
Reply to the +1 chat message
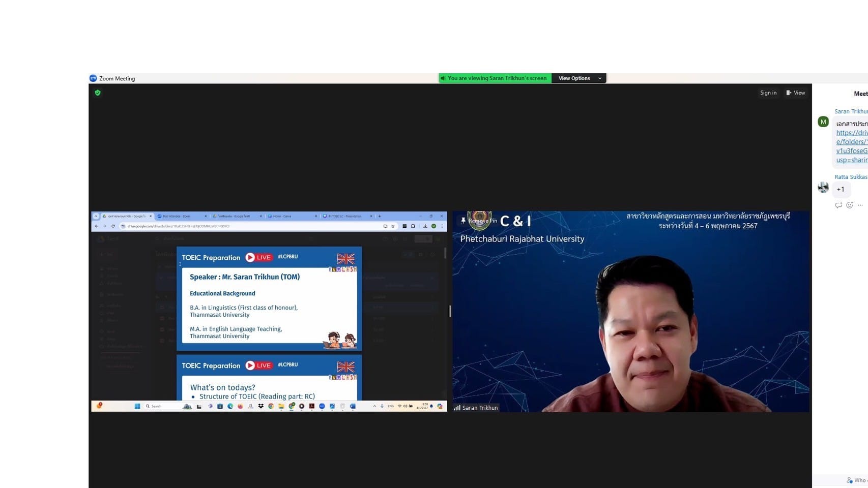point(838,205)
